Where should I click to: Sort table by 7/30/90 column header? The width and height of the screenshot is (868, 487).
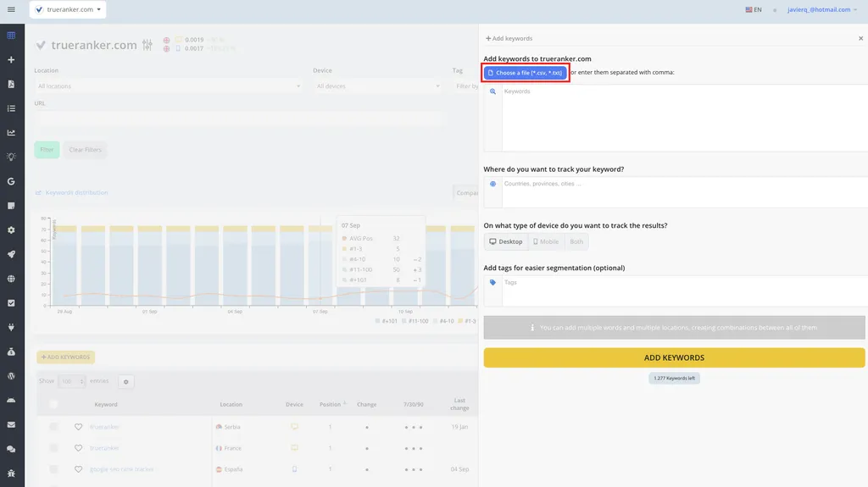click(414, 405)
